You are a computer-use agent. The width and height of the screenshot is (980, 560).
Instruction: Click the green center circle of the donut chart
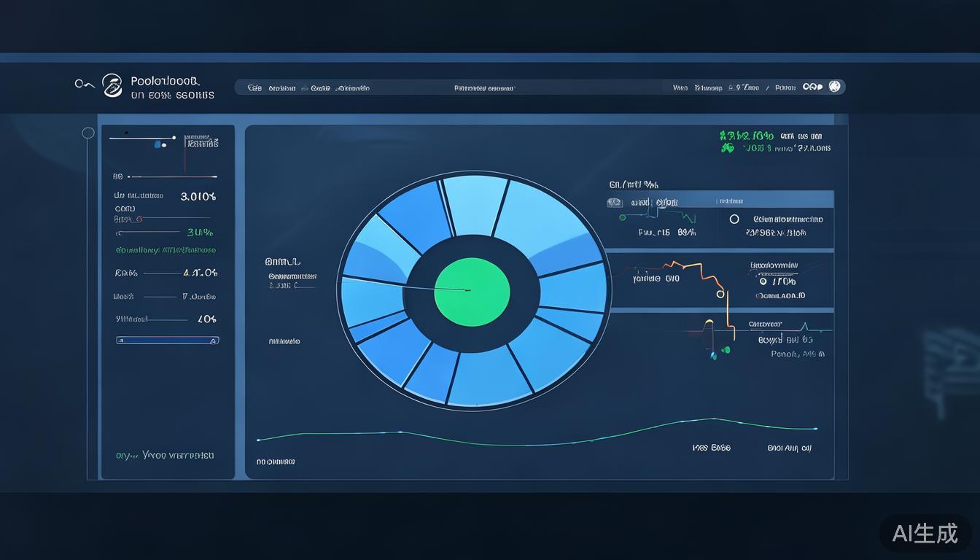click(x=472, y=289)
